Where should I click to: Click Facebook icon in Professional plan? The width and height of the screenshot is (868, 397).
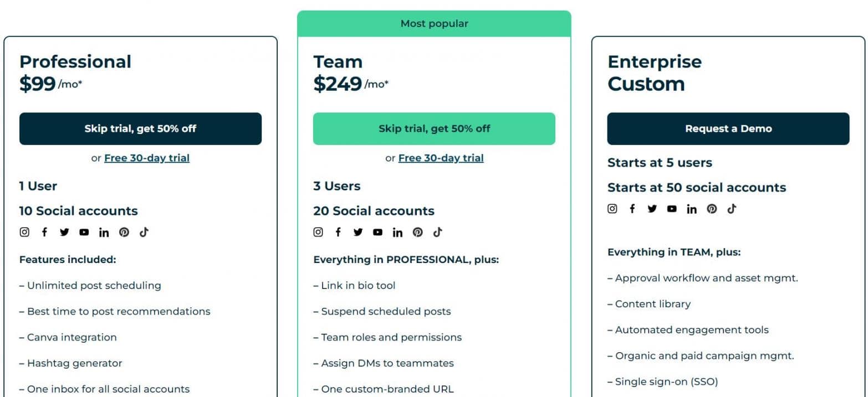[x=44, y=233]
